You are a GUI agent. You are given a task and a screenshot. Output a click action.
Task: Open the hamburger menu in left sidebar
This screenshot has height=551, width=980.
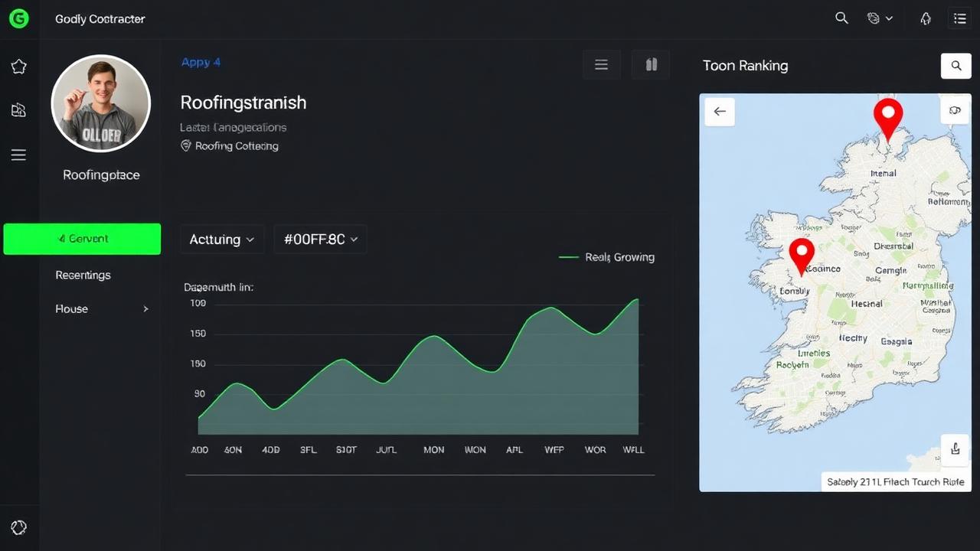coord(18,155)
